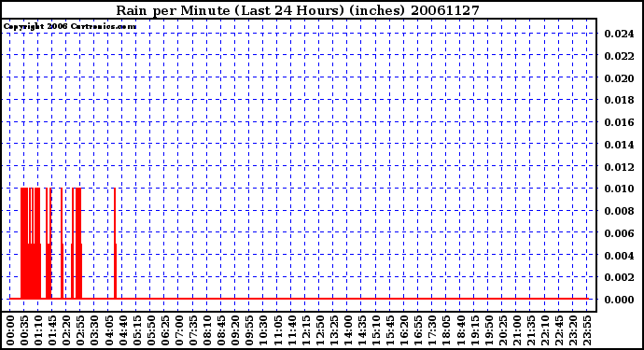
Task: Click the 05:50 time axis label
Action: [x=150, y=330]
